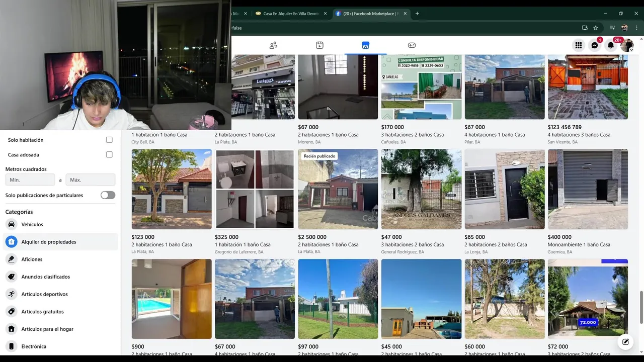Screen dimensions: 644x362
Task: Open the $67 000 Moreno listing photo
Action: click(x=338, y=87)
